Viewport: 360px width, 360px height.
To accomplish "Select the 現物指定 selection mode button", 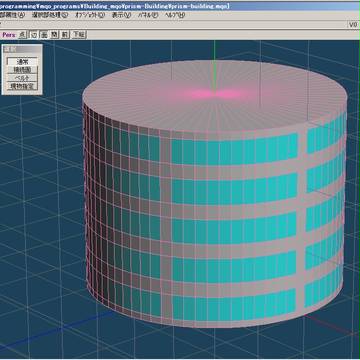I will click(22, 87).
